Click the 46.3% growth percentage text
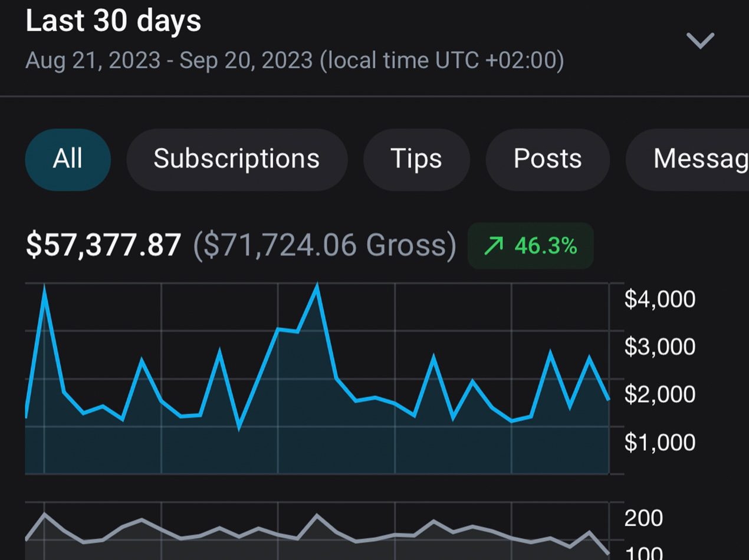The width and height of the screenshot is (749, 560). [x=546, y=246]
